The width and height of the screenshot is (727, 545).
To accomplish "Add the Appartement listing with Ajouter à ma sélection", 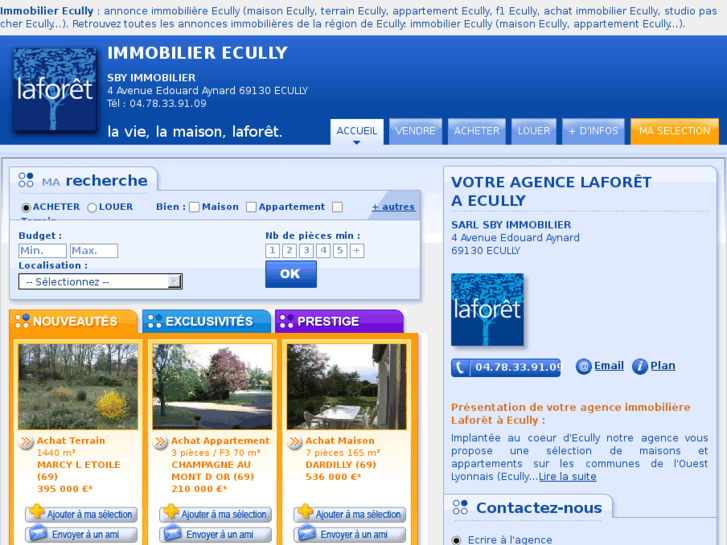I will [x=216, y=514].
